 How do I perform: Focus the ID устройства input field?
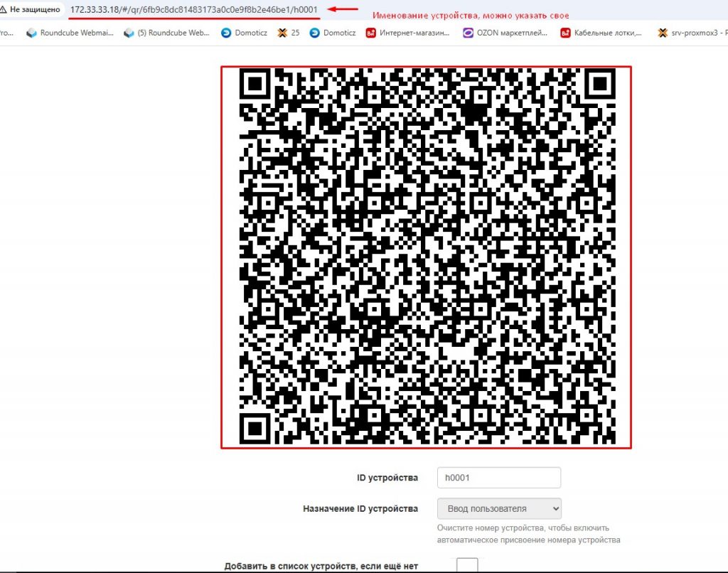(x=499, y=478)
